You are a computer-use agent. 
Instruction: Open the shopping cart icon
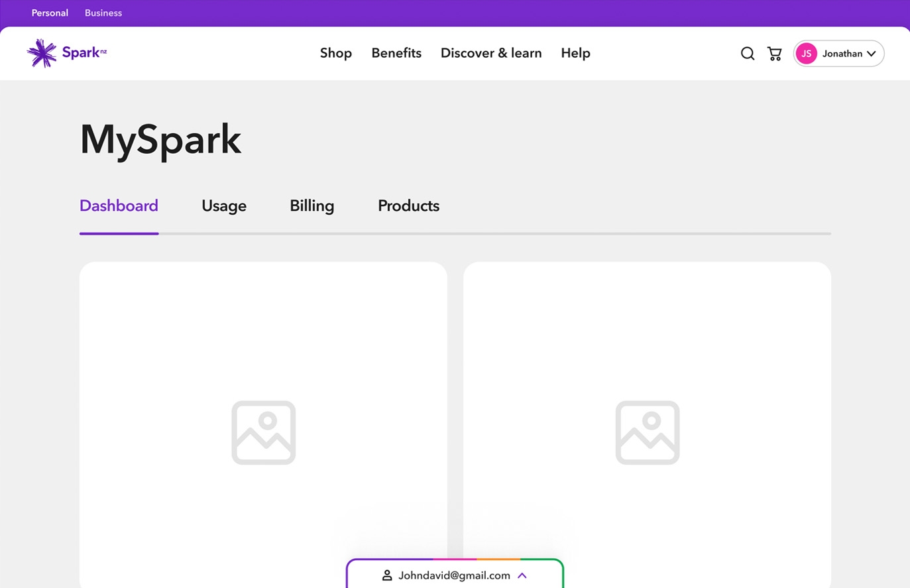(x=774, y=54)
